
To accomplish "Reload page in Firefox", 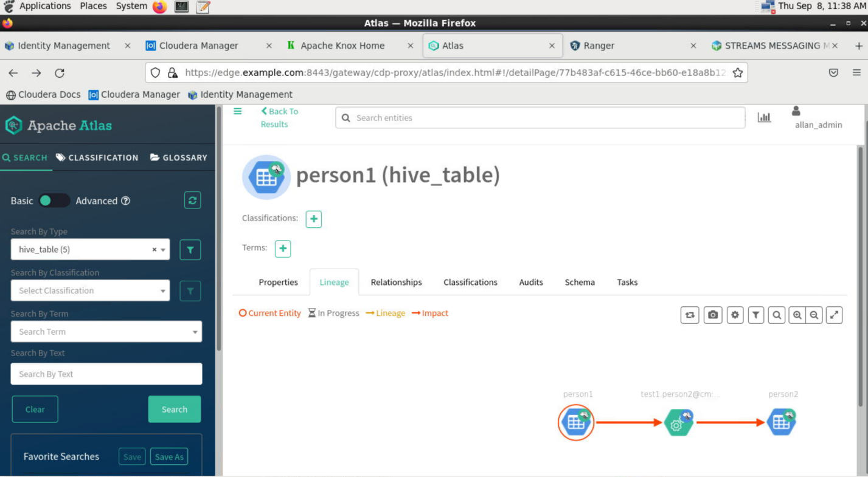I will [60, 73].
